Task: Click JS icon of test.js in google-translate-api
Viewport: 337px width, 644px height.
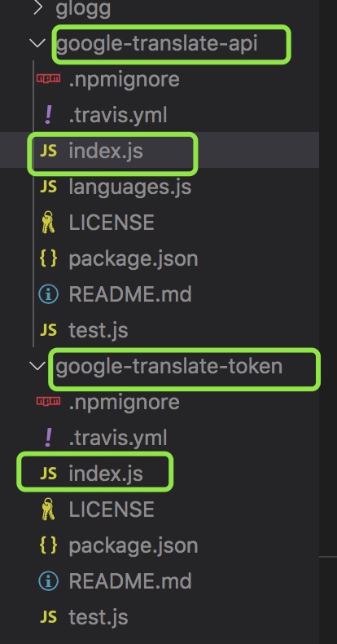Action: (x=48, y=330)
